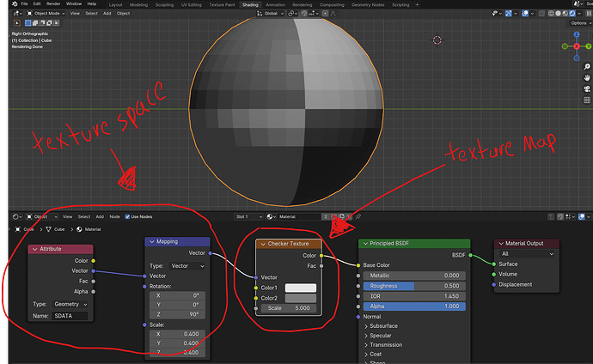This screenshot has width=593, height=364.
Task: Click the blue Z axis gizmo circle
Action: (x=577, y=34)
